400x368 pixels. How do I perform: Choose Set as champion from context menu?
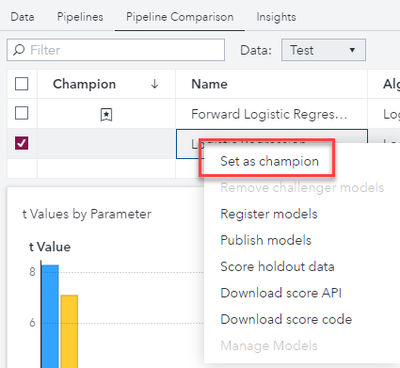[269, 161]
